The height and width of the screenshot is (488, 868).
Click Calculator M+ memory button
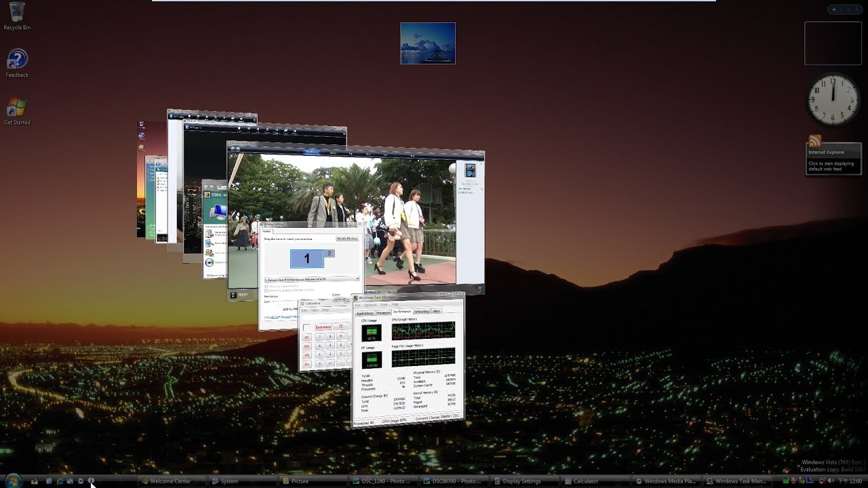[307, 364]
